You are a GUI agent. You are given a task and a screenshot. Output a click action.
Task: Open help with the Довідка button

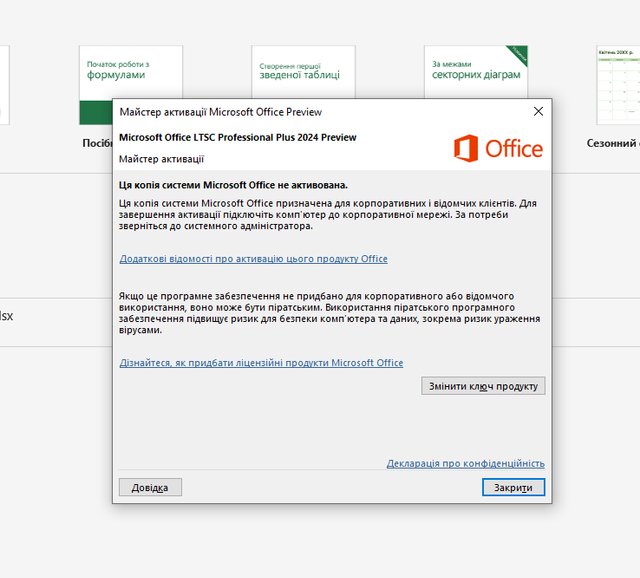tap(150, 487)
